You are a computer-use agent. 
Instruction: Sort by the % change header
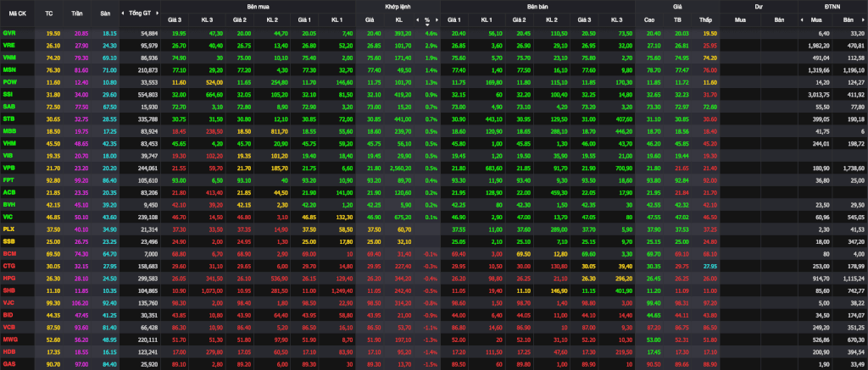(x=427, y=20)
